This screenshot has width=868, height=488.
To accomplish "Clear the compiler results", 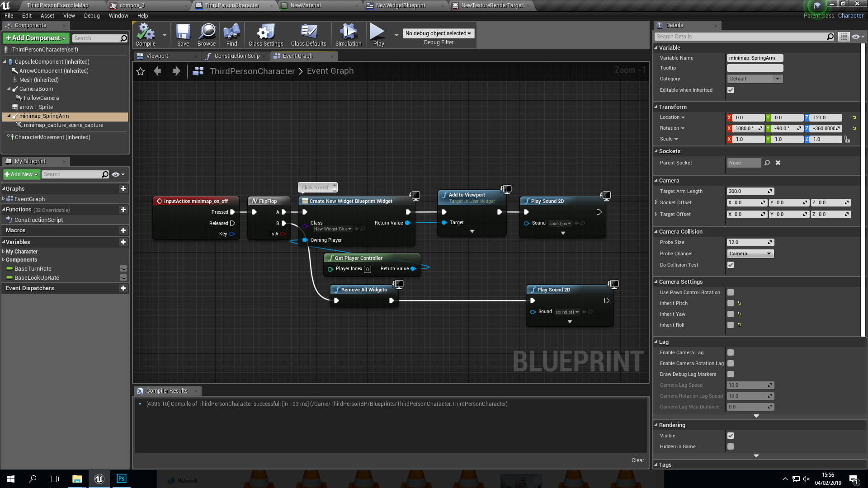I will [x=637, y=460].
